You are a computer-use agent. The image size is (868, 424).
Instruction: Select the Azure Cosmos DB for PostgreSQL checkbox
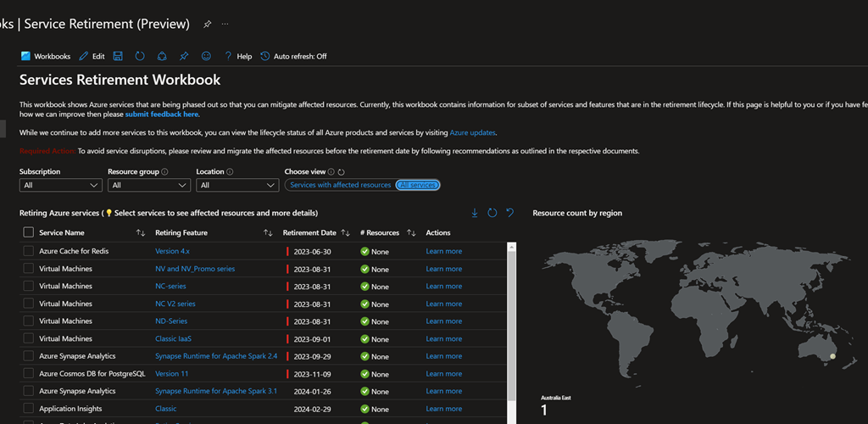pyautogui.click(x=29, y=373)
